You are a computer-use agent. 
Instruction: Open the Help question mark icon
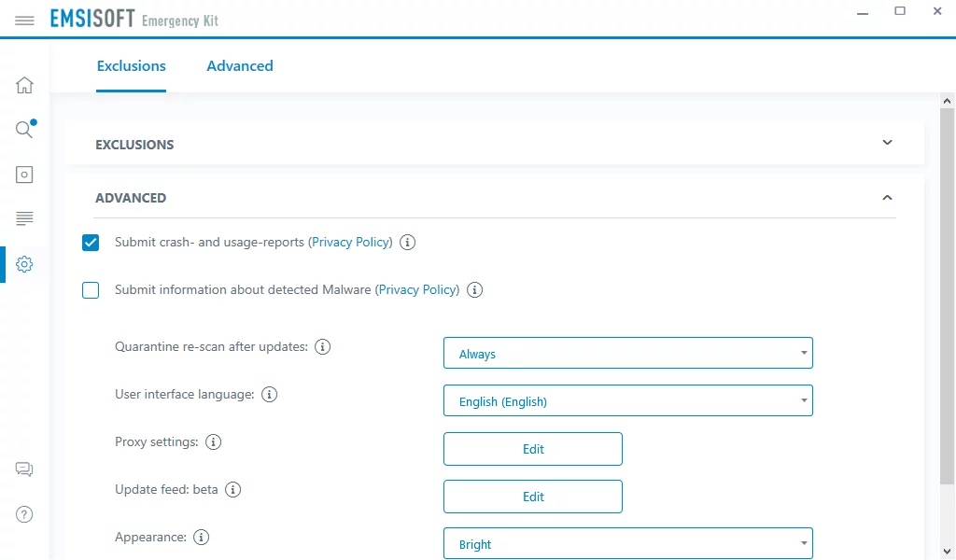pos(24,514)
